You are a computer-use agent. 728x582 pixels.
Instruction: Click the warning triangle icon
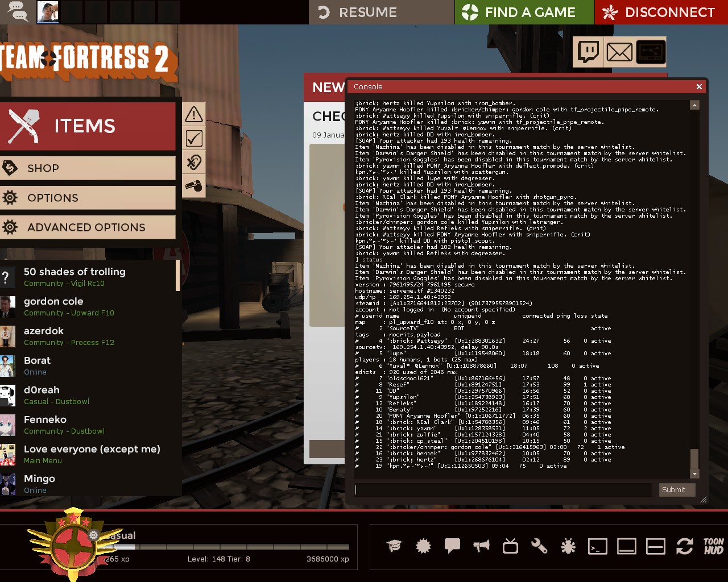click(x=194, y=114)
